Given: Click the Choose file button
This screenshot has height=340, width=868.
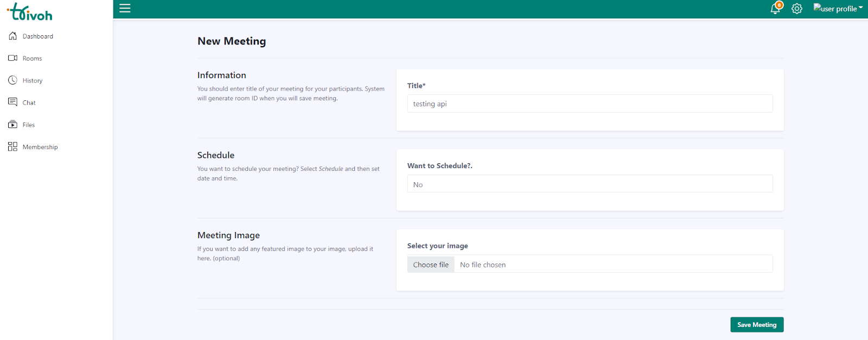Looking at the screenshot, I should click(431, 264).
